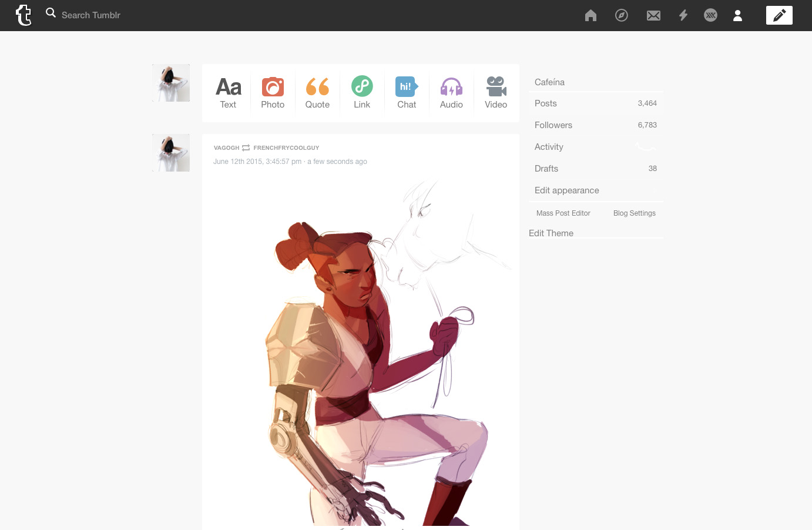Click the 6,783 followers count

647,125
